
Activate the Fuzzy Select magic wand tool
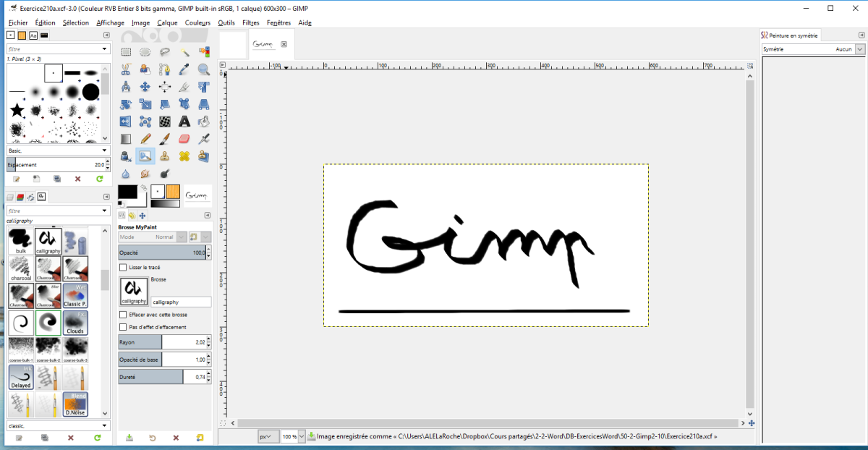[x=184, y=52]
